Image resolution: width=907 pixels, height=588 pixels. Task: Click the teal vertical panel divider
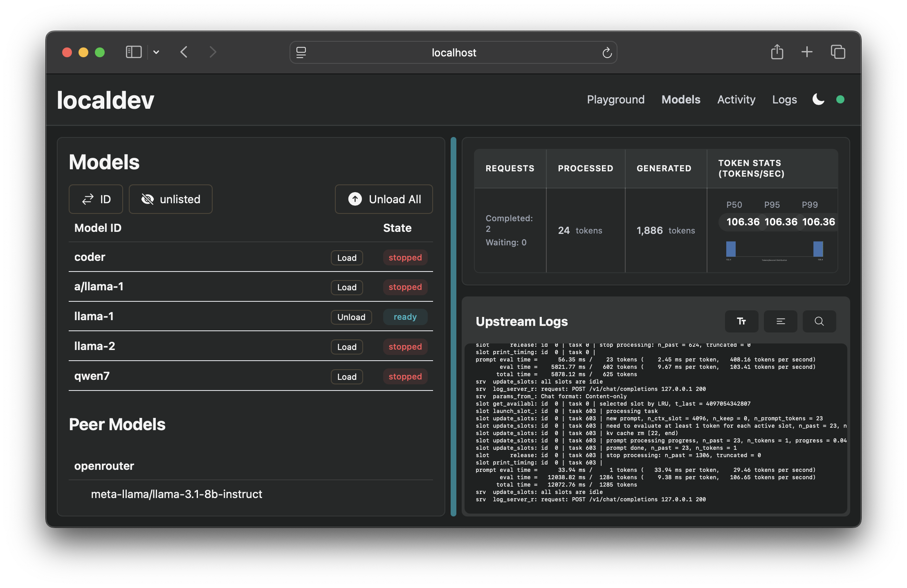(453, 327)
